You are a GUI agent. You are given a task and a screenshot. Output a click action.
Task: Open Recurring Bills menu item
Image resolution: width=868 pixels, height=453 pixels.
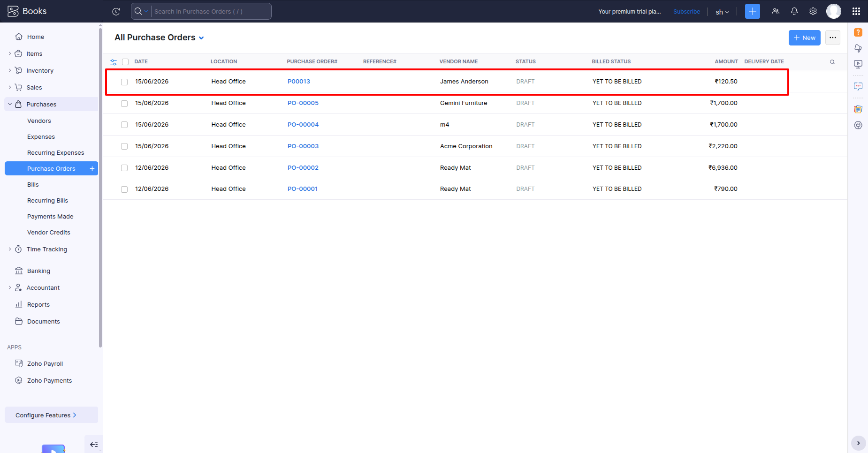click(x=47, y=200)
